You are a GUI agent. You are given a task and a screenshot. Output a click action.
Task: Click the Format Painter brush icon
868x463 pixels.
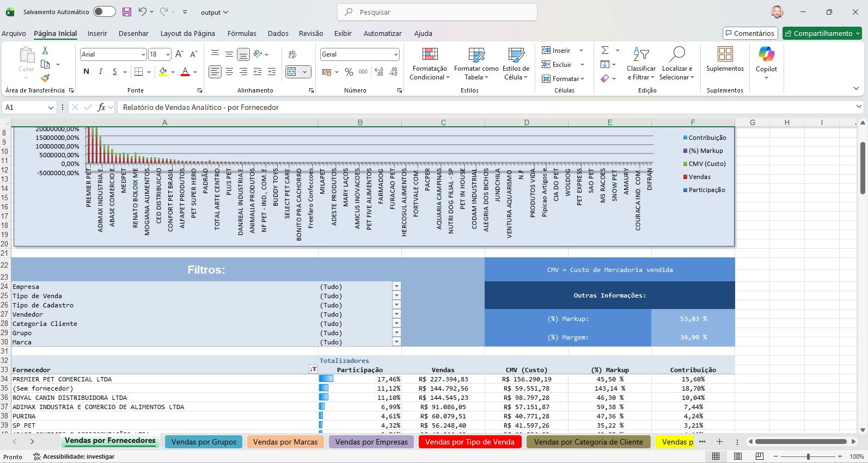45,78
